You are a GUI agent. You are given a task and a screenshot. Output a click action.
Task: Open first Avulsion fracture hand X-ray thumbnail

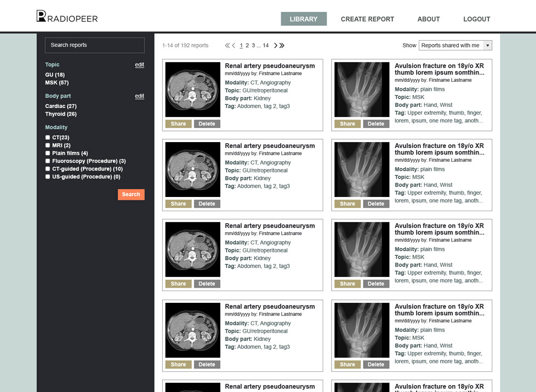[361, 90]
